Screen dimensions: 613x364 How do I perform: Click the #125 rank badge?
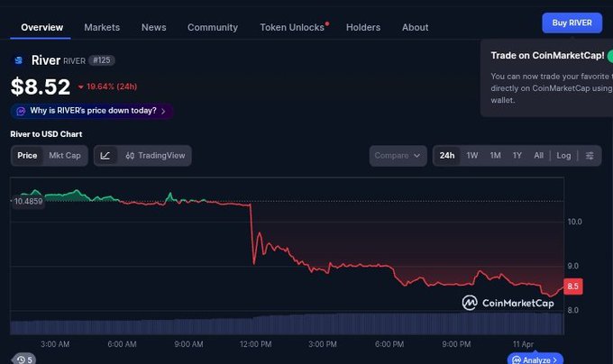pos(102,60)
